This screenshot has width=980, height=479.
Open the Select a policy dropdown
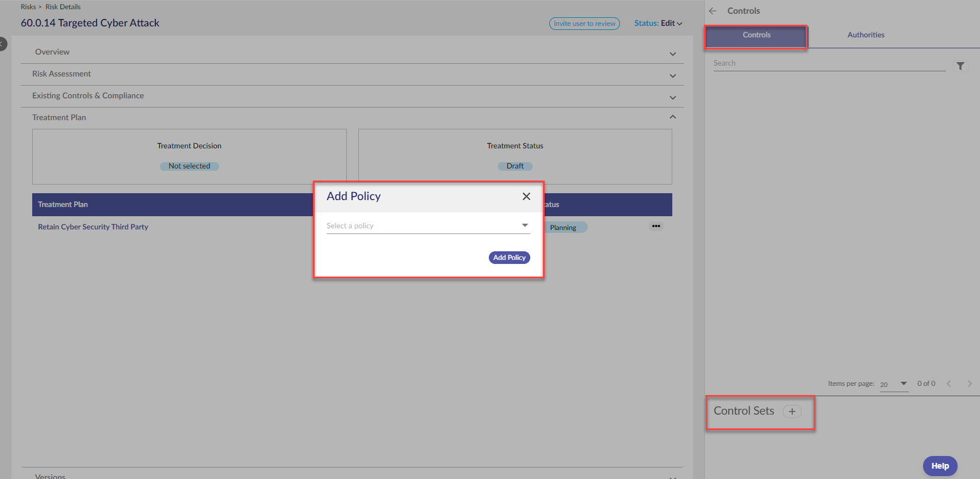(x=428, y=225)
